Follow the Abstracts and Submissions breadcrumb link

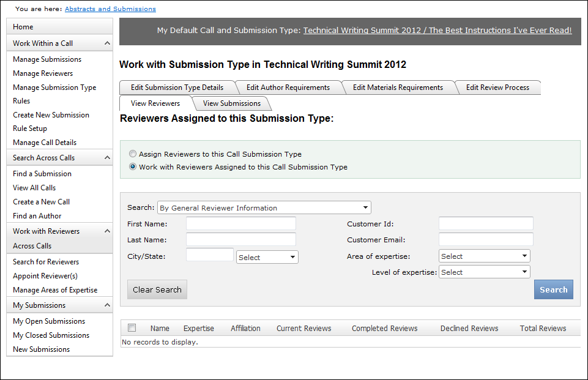110,9
